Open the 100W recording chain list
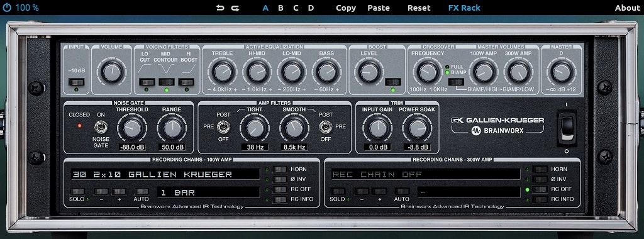Image resolution: width=644 pixels, height=239 pixels. (x=165, y=174)
